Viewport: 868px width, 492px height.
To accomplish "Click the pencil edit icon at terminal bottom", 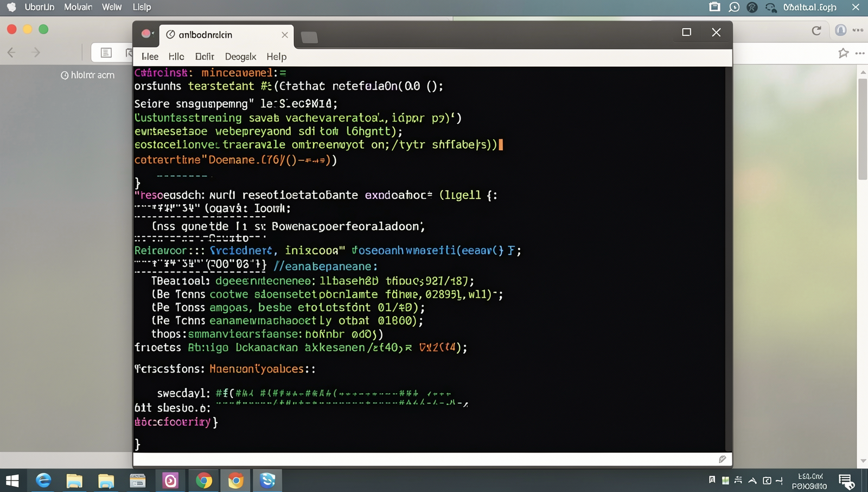I will [723, 459].
